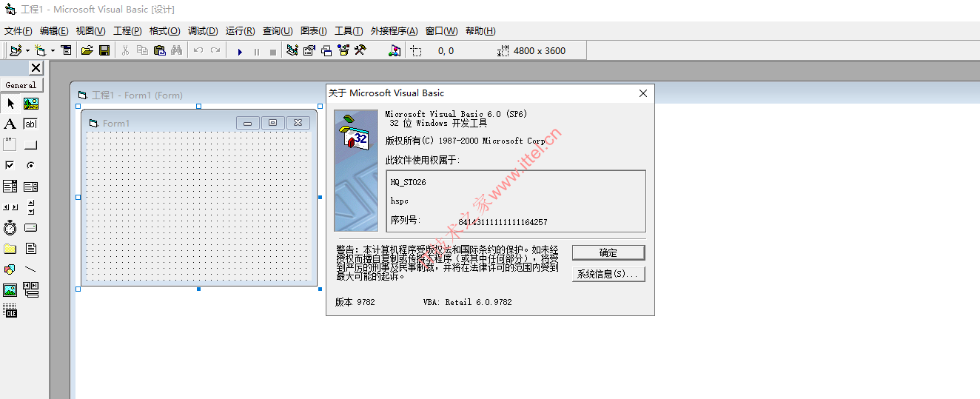Open the Menu Editor from toolbar
The height and width of the screenshot is (399, 980).
[67, 50]
